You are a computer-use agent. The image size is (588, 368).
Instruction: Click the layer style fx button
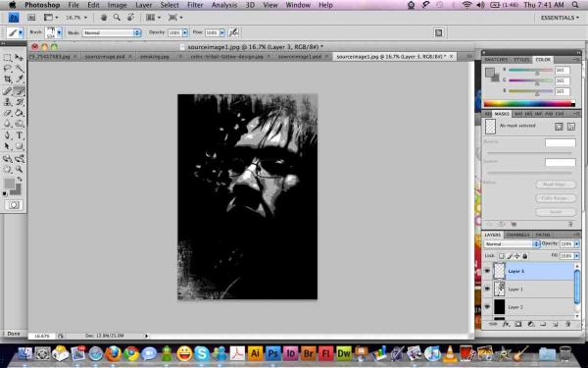(x=506, y=324)
